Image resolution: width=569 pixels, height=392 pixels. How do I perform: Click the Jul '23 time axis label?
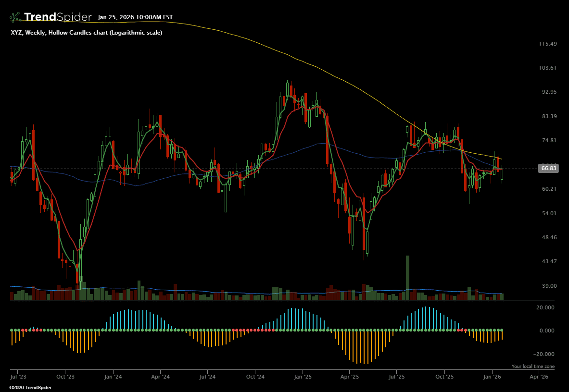(x=18, y=377)
